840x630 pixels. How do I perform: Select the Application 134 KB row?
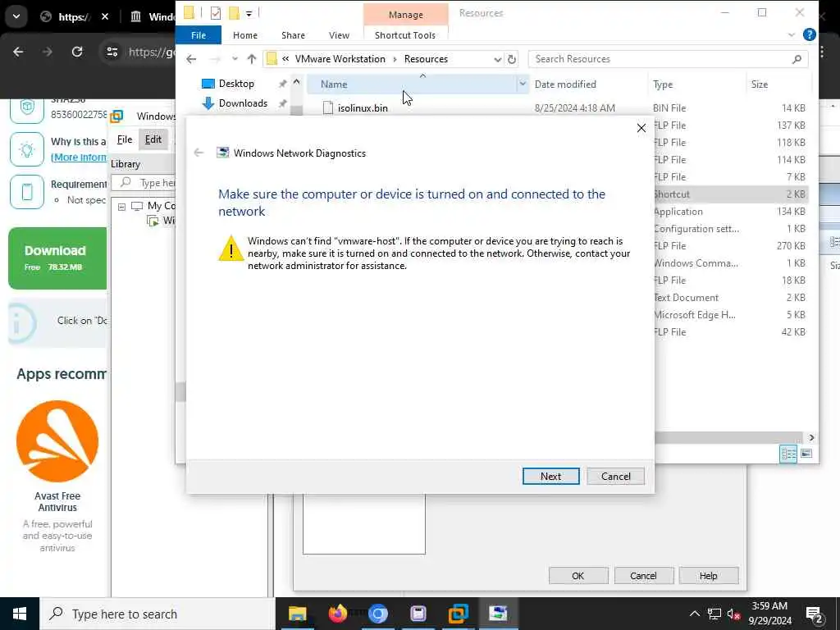click(731, 212)
